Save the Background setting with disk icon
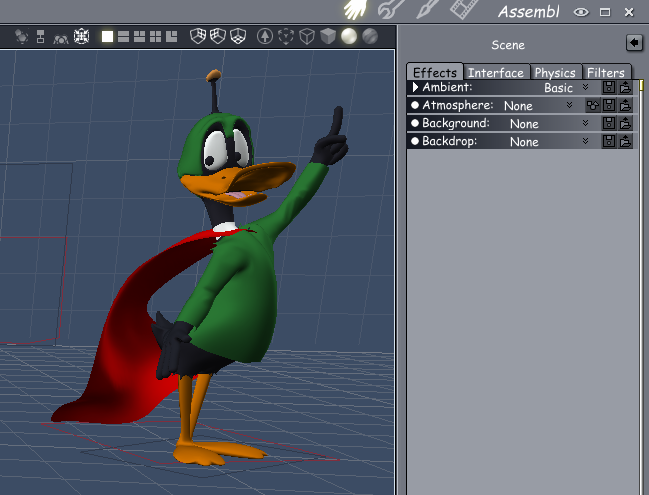649x495 pixels. coord(609,123)
